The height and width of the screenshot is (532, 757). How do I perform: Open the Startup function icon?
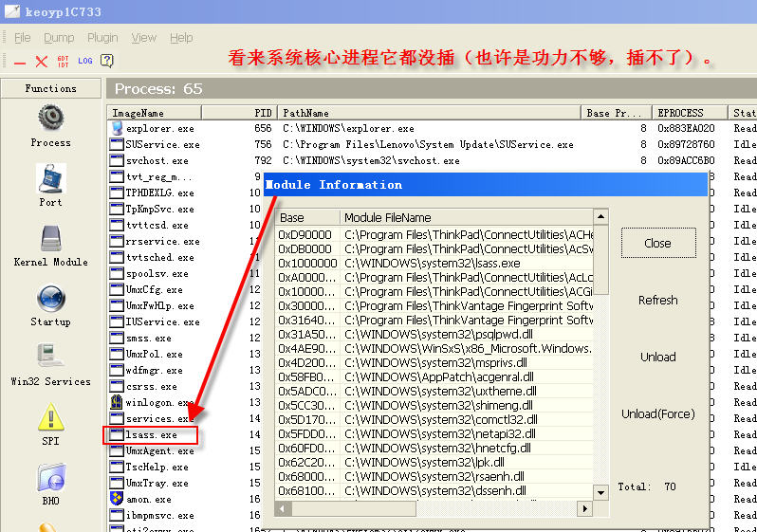click(x=50, y=298)
